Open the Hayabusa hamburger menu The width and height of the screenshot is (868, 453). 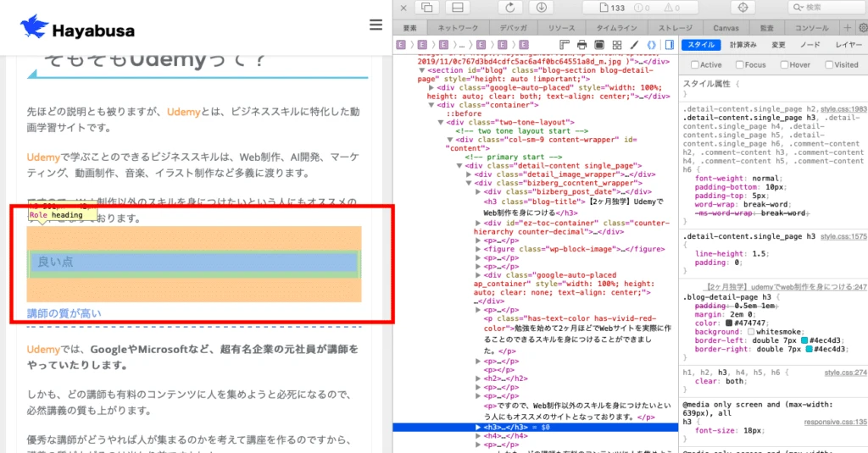coord(376,25)
